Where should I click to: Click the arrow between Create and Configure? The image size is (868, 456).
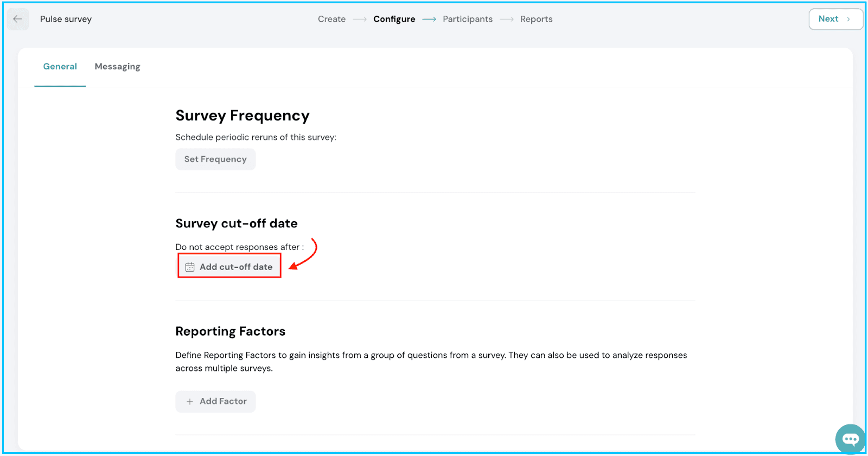(x=360, y=20)
